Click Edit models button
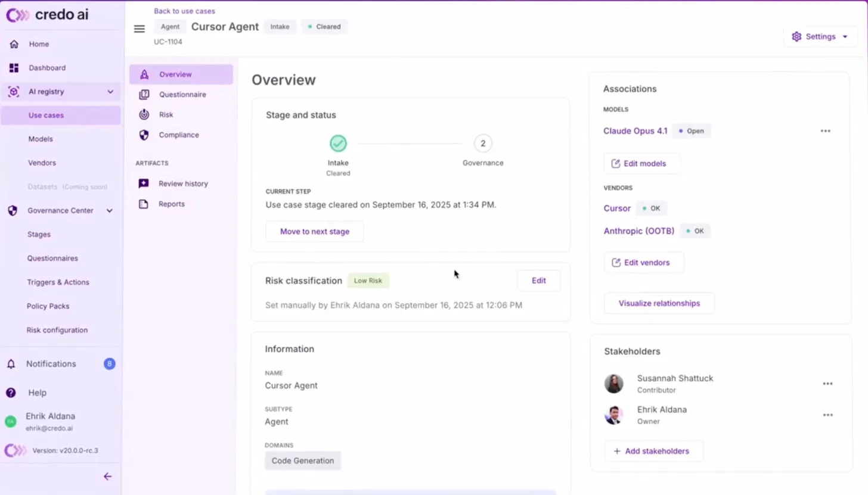The width and height of the screenshot is (868, 495). tap(641, 163)
